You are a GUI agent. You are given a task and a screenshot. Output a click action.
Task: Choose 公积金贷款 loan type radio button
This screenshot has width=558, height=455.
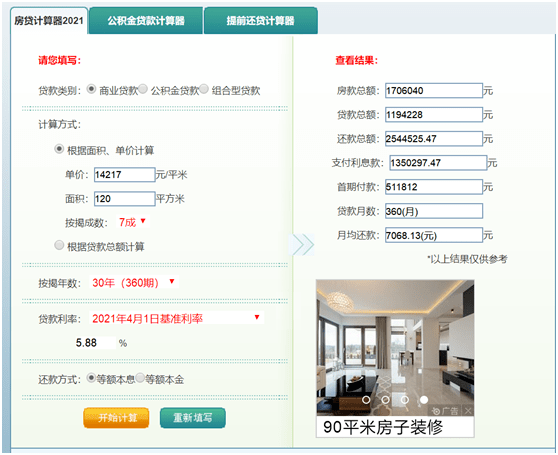point(143,89)
